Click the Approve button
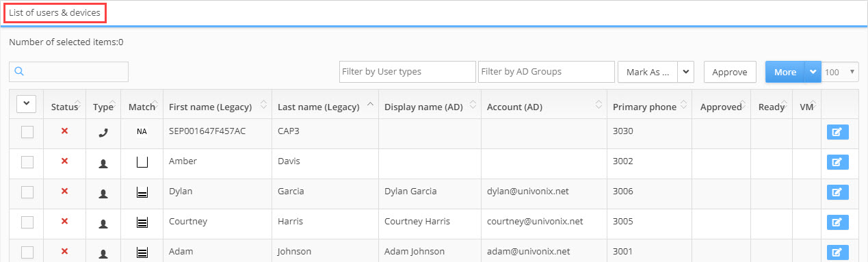The height and width of the screenshot is (262, 868). pyautogui.click(x=730, y=72)
